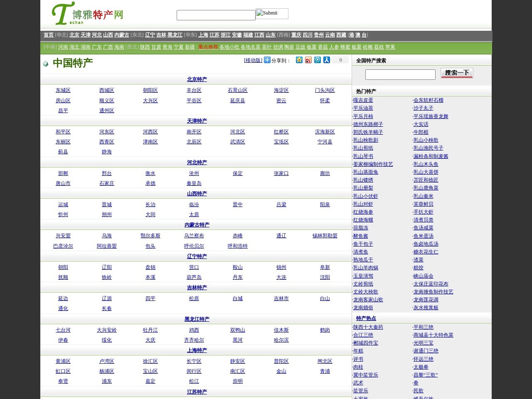Focus the header search text box
Image resolution: width=532 pixels, height=399 pixels.
tap(216, 15)
